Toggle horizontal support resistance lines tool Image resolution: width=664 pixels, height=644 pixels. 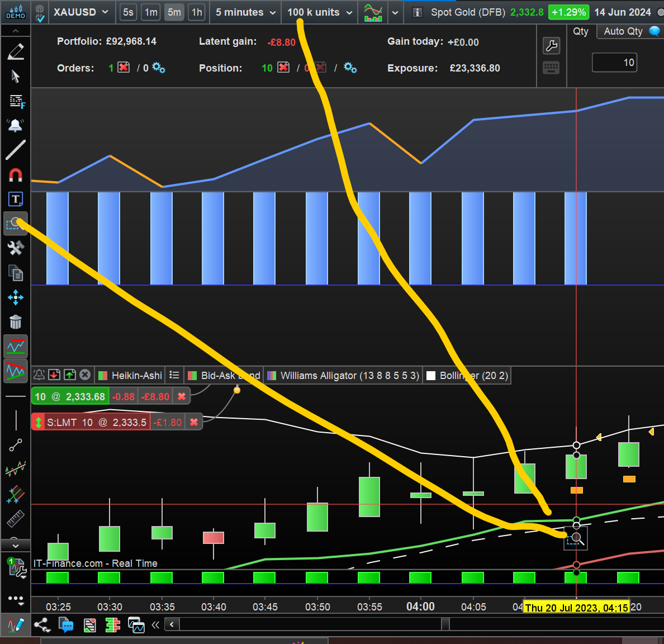(x=16, y=347)
